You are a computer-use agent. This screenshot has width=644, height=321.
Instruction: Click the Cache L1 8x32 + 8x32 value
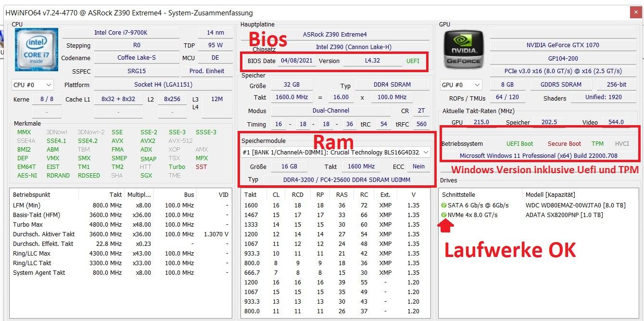coord(118,99)
